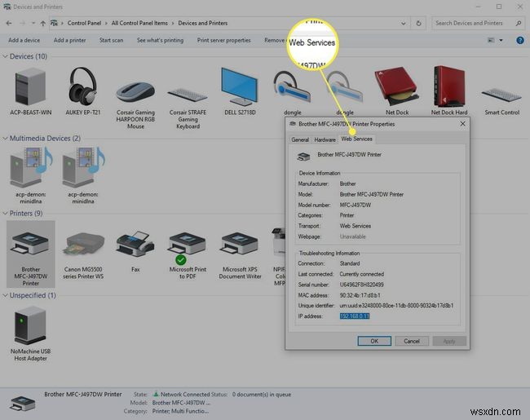Click the MAC address value
530x420 pixels.
(x=360, y=295)
